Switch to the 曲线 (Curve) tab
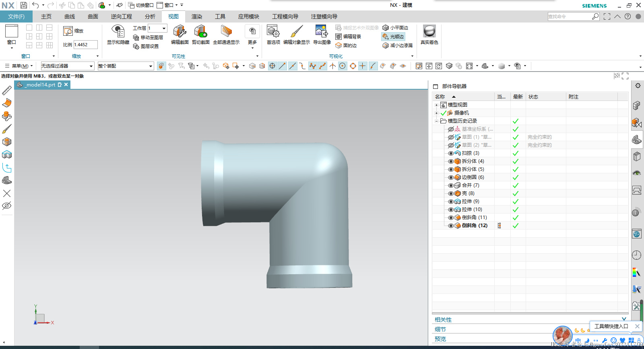 [x=70, y=16]
